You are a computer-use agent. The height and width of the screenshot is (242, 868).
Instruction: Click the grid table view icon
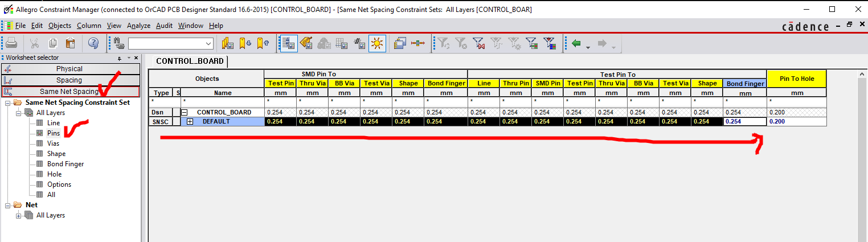[342, 43]
